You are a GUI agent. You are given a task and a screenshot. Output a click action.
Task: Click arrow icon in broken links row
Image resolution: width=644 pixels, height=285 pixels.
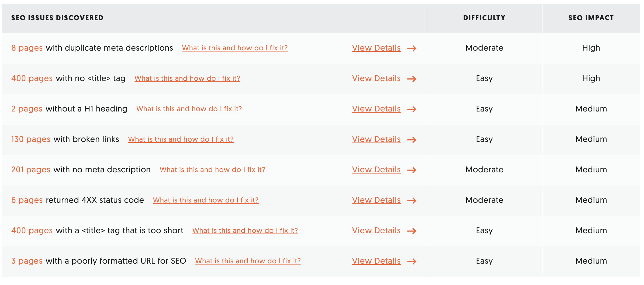[x=412, y=140]
